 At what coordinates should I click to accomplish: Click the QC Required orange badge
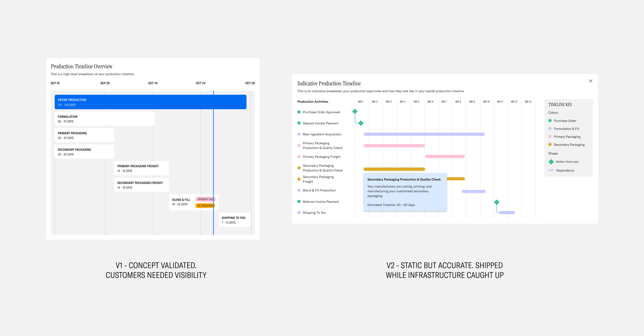(205, 206)
